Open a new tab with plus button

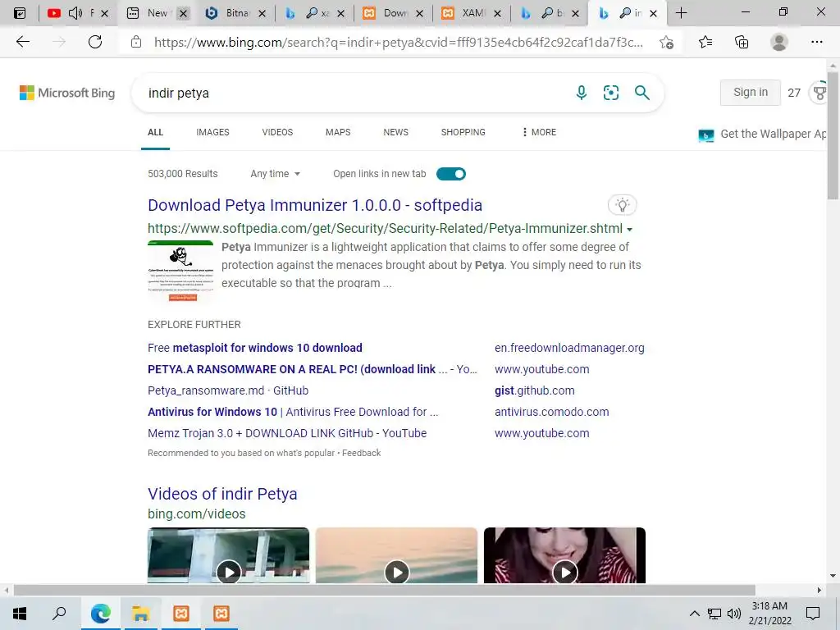click(681, 13)
